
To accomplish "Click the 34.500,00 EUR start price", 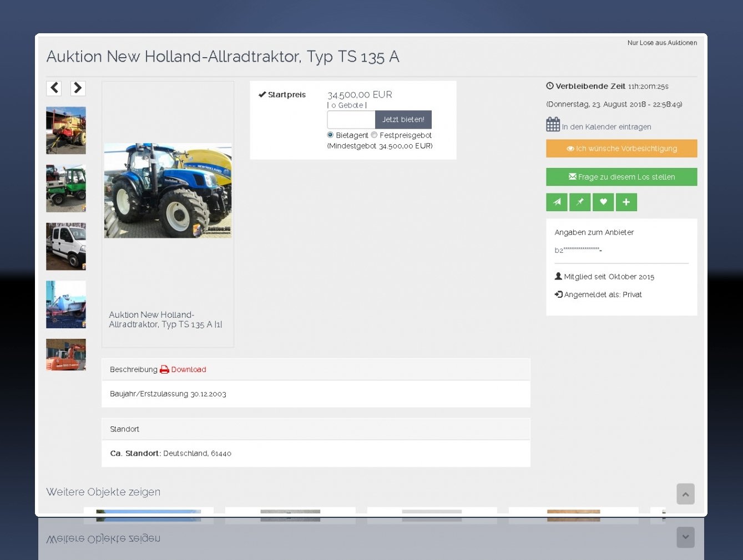I will point(360,95).
